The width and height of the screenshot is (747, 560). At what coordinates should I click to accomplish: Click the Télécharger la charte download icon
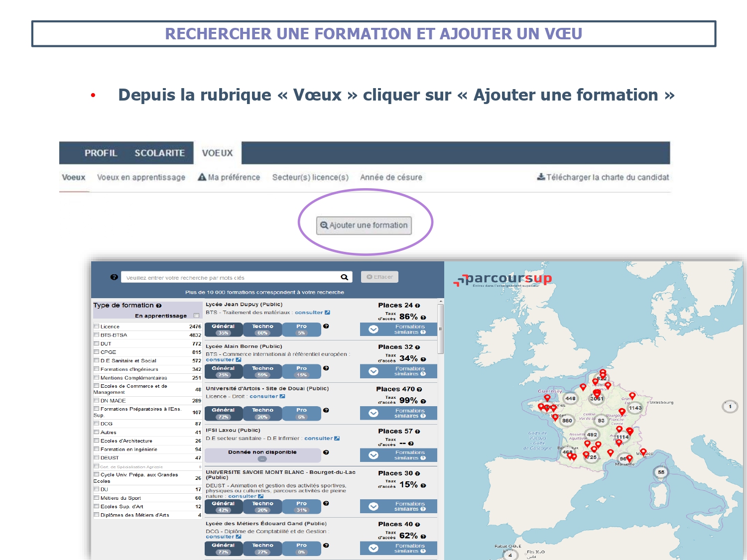tap(540, 177)
